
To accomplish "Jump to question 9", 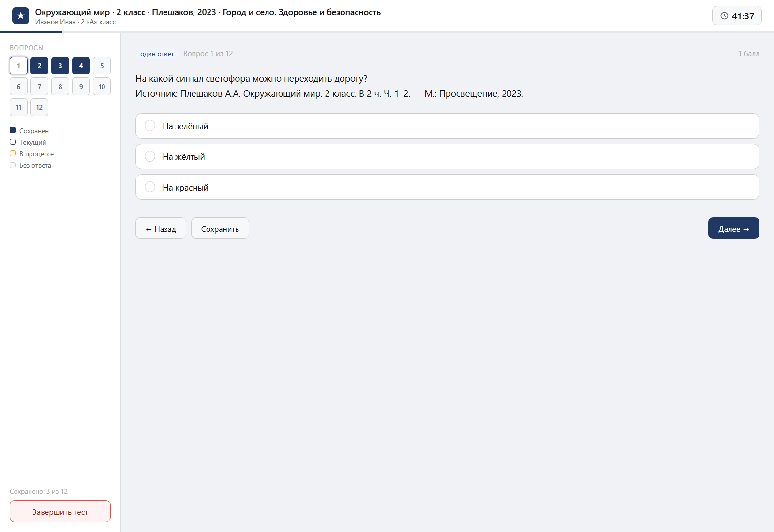I will pos(81,87).
